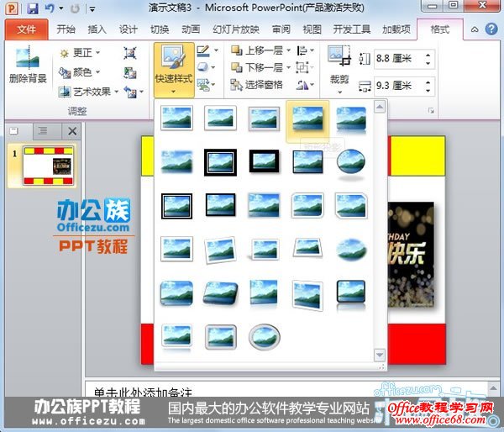This screenshot has height=432, width=504.
Task: Expand the Quick Styles (快速样式) gallery button
Action: pyautogui.click(x=174, y=71)
